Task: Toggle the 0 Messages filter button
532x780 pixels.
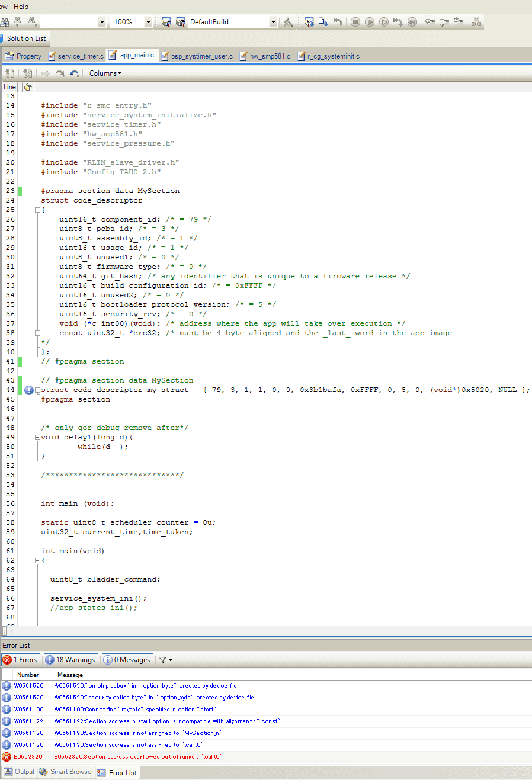Action: 127,660
